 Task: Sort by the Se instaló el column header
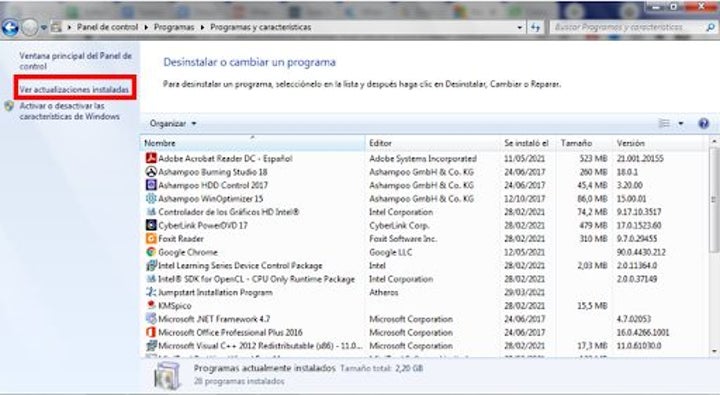click(528, 143)
